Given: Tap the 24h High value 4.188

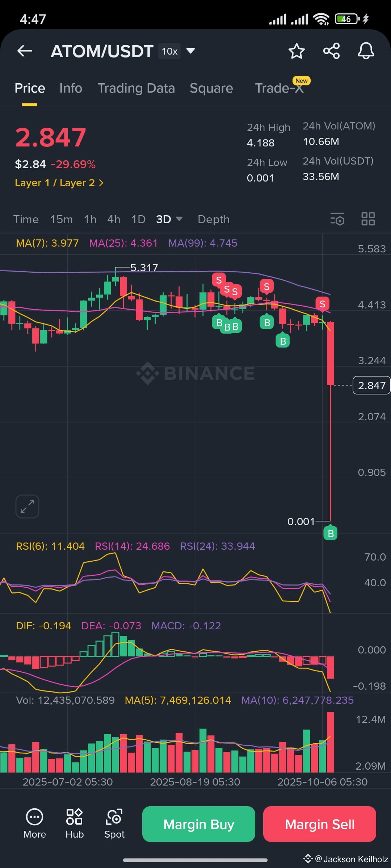Looking at the screenshot, I should pos(261,143).
